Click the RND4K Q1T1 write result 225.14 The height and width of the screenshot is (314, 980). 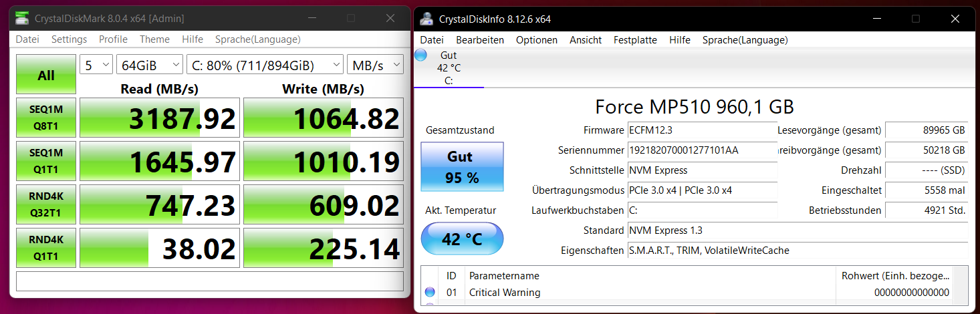(324, 247)
